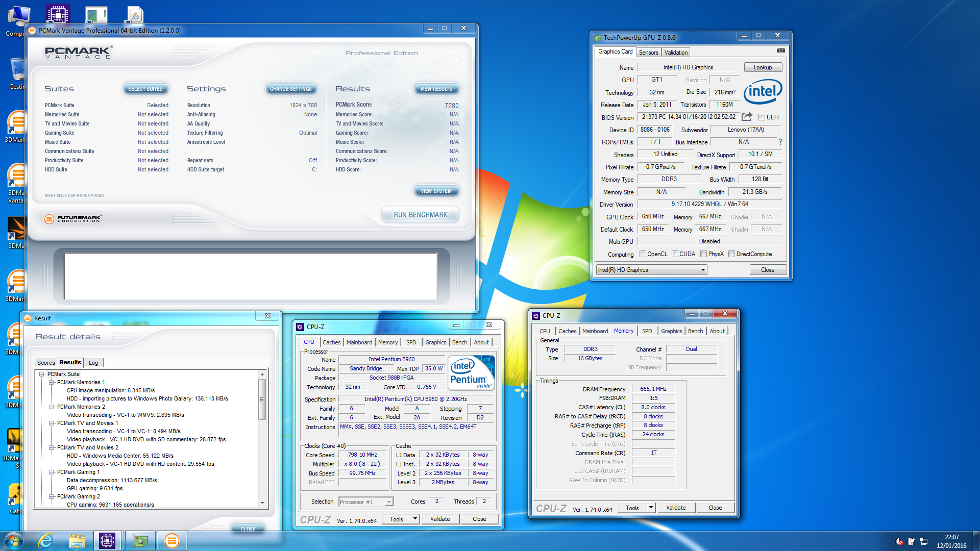Viewport: 980px width, 551px height.
Task: Switch to the Validation tab in GPU-Z
Action: (x=676, y=53)
